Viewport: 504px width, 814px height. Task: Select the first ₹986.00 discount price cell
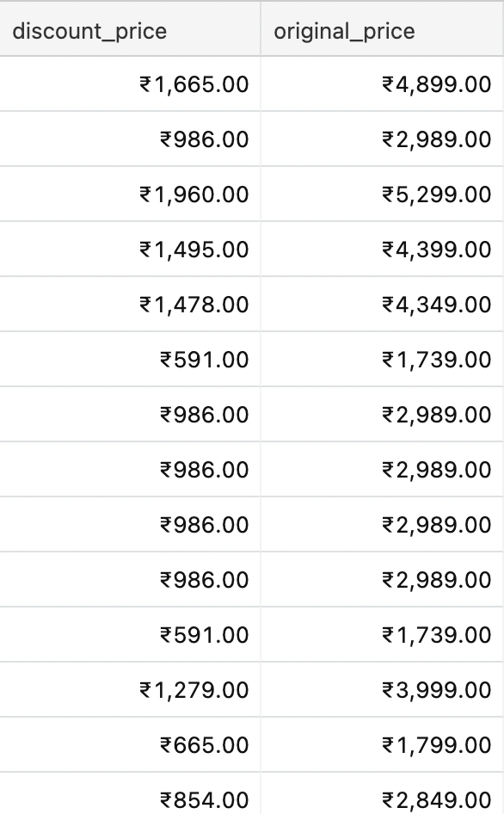[x=130, y=139]
